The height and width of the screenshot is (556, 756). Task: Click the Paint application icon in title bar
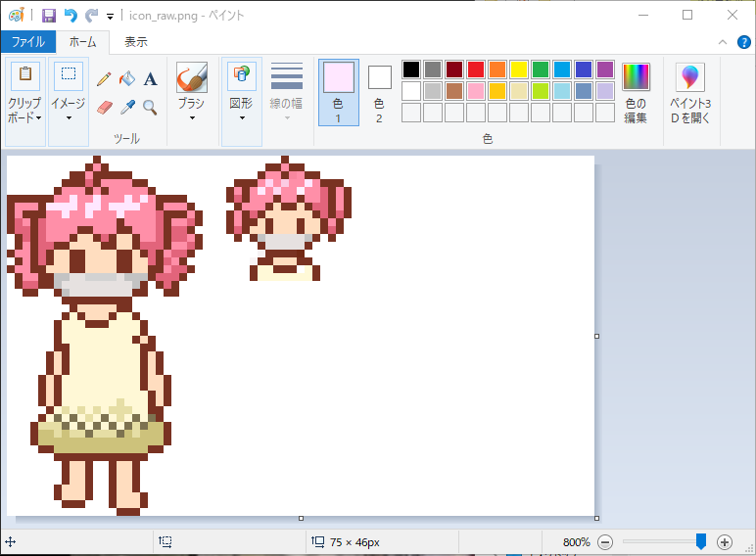pos(17,16)
